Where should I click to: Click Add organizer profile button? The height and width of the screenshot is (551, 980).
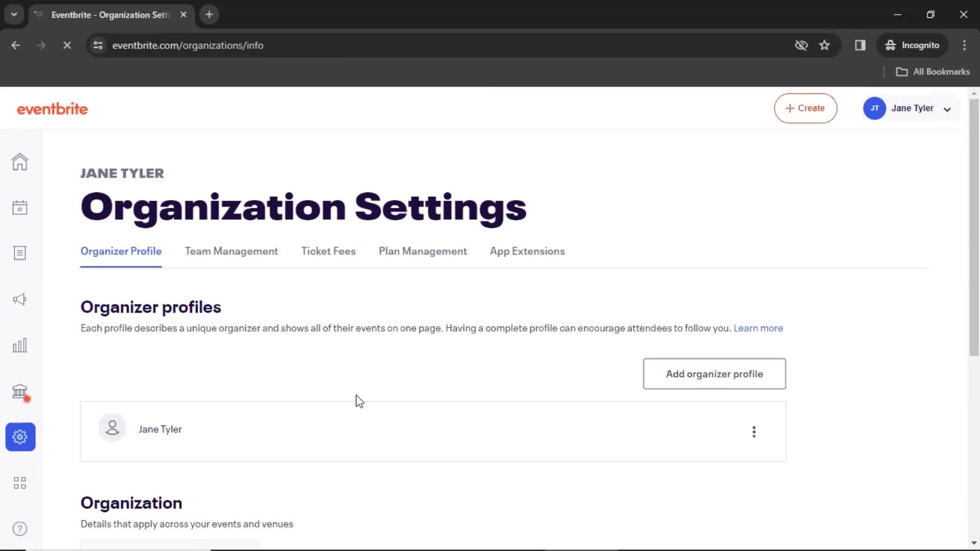click(x=714, y=373)
